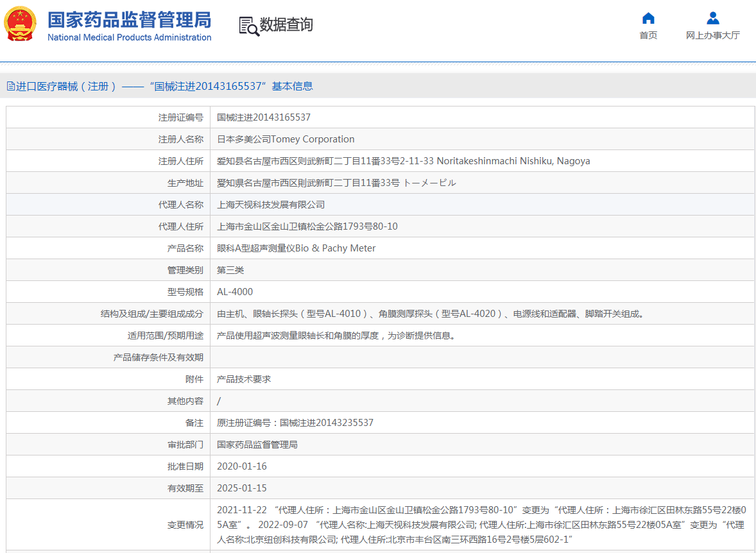Click the 国家药品监督管理局 site title
Image resolution: width=756 pixels, height=553 pixels.
(129, 19)
